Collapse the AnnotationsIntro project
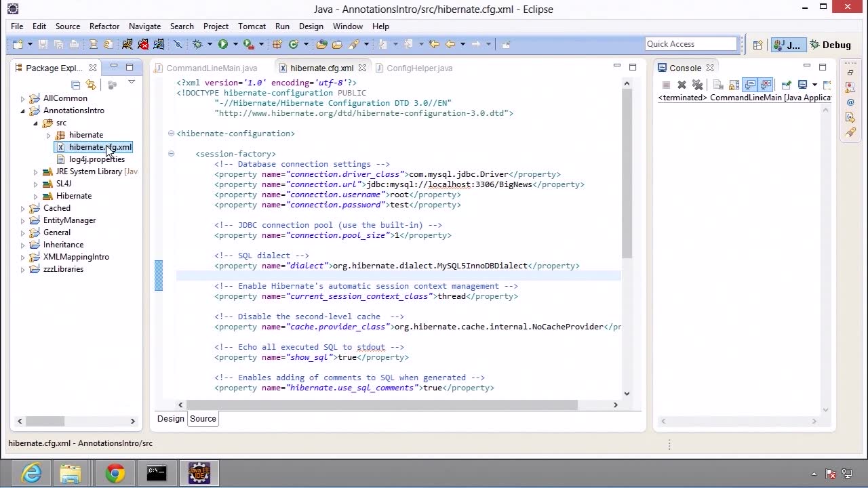Screen dimensions: 868x488 click(x=22, y=110)
